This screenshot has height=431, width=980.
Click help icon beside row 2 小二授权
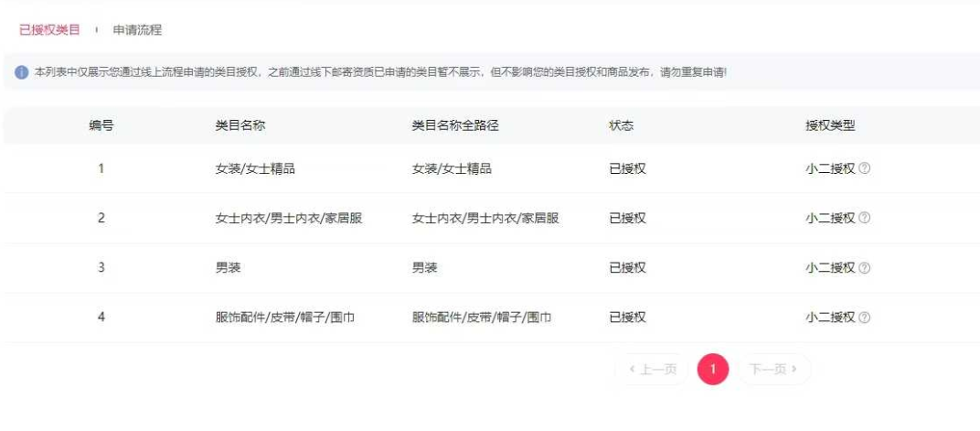tap(865, 218)
